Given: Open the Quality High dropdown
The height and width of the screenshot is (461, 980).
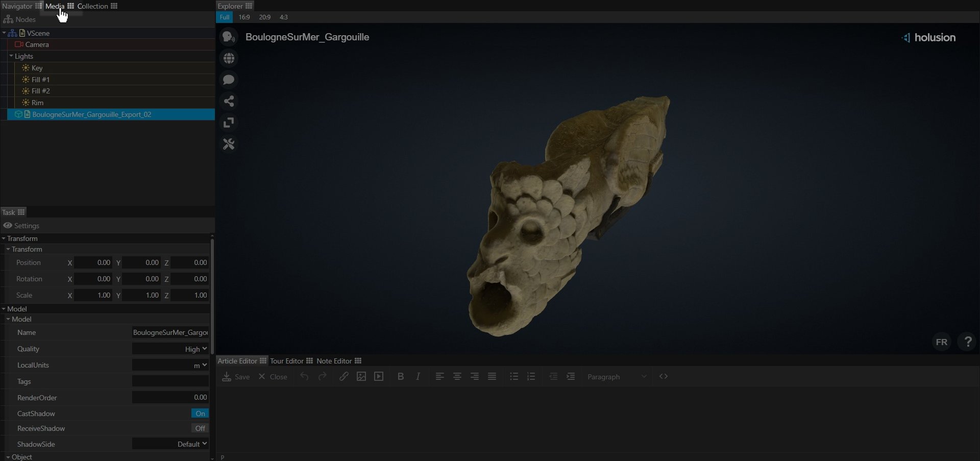Looking at the screenshot, I should click(x=170, y=349).
